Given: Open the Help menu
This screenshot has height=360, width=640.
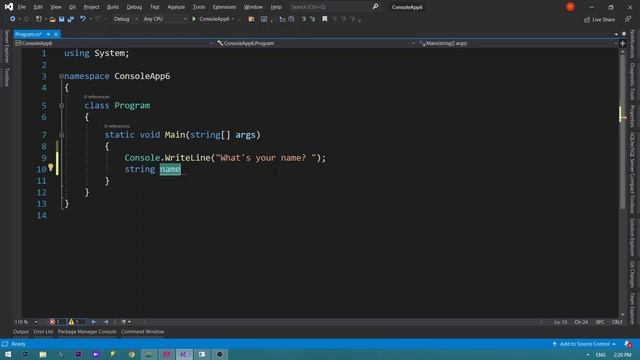Looking at the screenshot, I should click(x=276, y=7).
